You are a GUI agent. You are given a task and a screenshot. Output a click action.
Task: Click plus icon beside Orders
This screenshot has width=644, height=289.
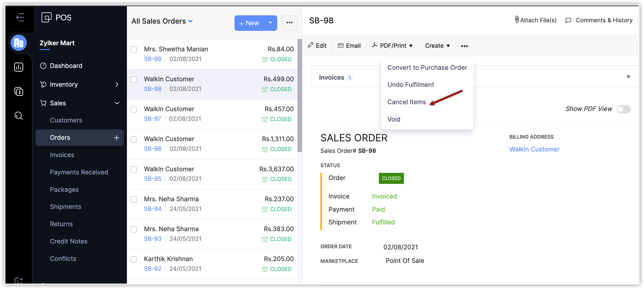116,138
